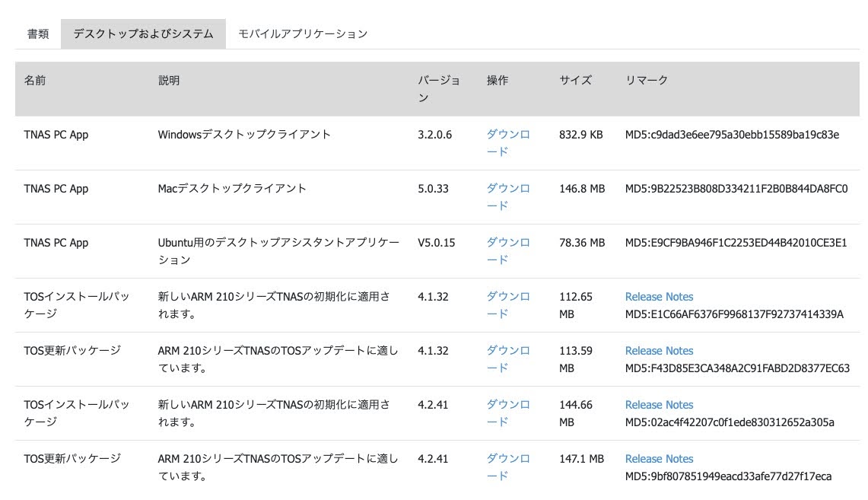
Task: Download TOS install package 4.2.41
Action: [508, 413]
